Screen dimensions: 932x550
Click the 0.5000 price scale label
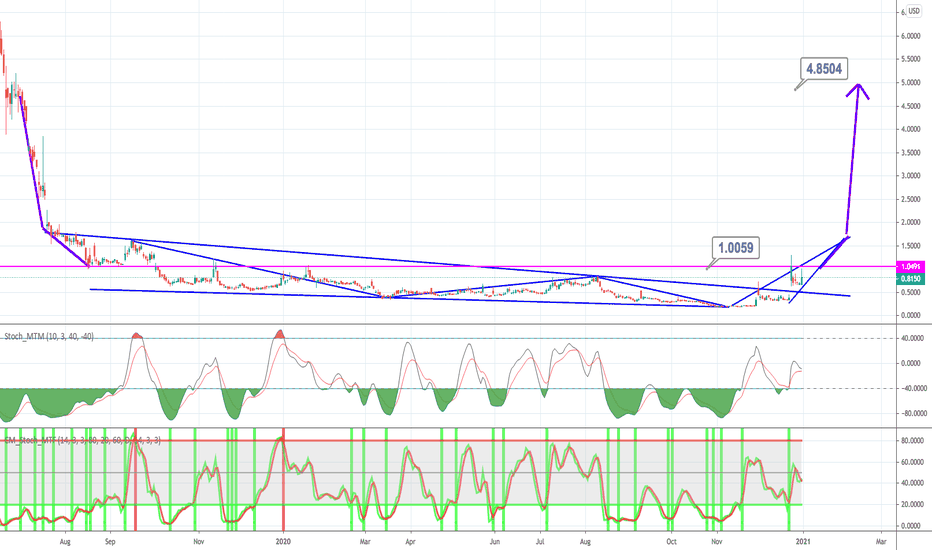pyautogui.click(x=911, y=292)
